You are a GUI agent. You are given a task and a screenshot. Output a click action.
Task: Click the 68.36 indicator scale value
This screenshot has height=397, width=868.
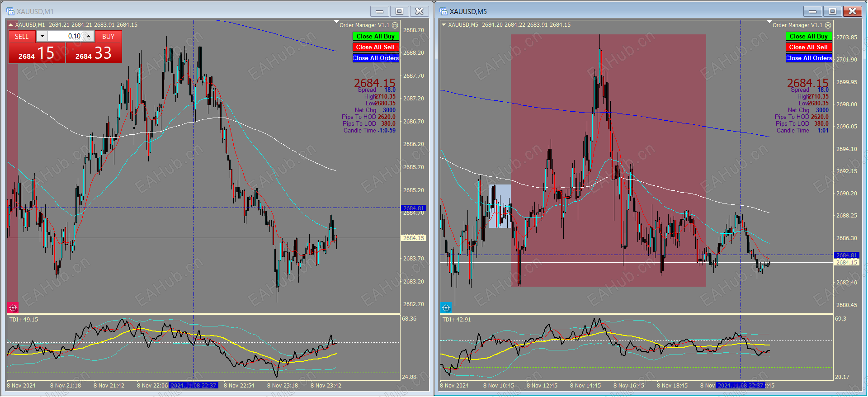point(409,319)
